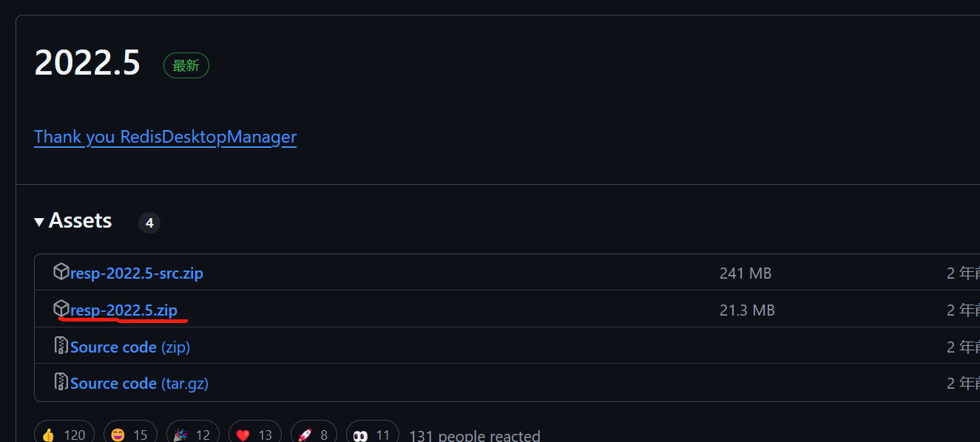Click the Assets count badge showing 4
Screen dimensions: 980x442
(x=149, y=222)
